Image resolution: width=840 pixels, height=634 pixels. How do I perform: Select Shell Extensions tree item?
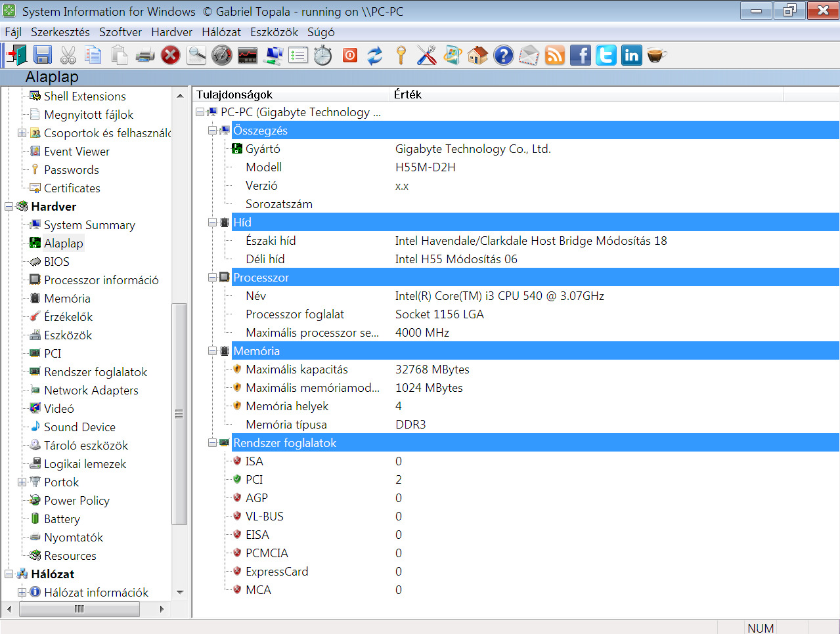pos(85,96)
